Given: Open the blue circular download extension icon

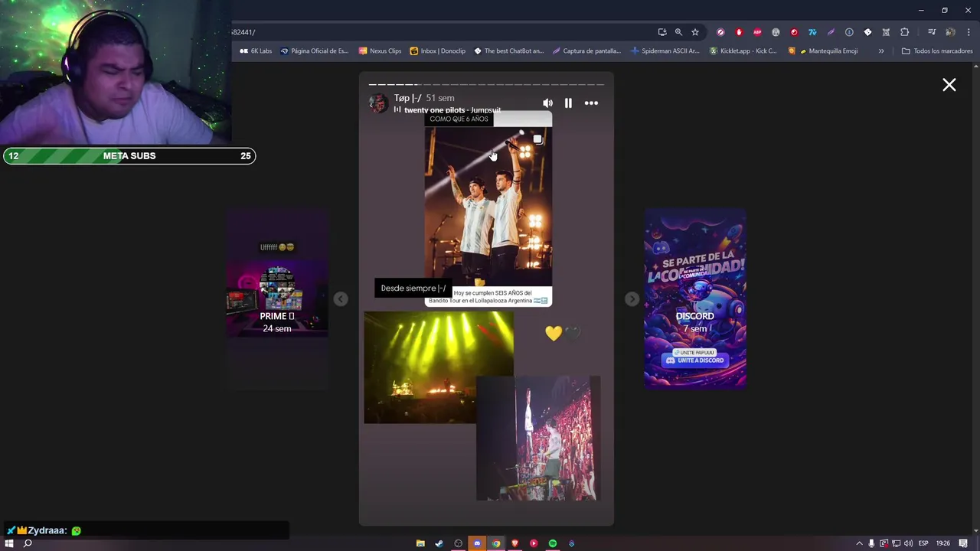Looking at the screenshot, I should coord(849,32).
